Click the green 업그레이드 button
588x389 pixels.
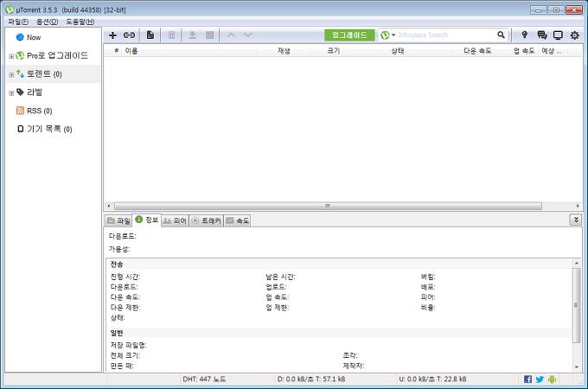349,35
